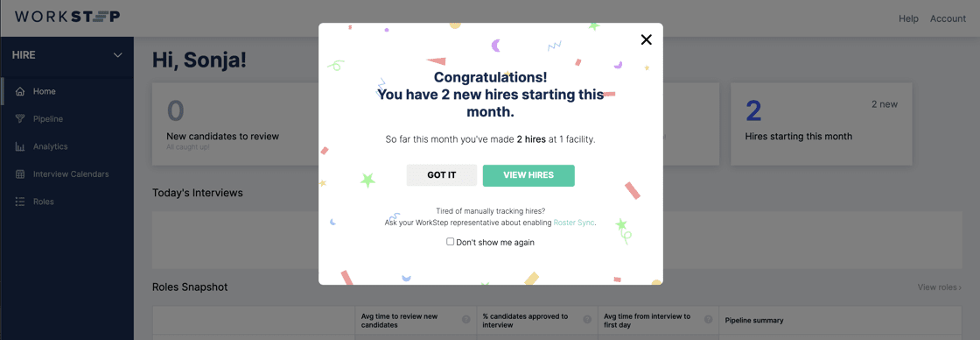
Task: Click the Pipeline funnel icon
Action: (20, 119)
